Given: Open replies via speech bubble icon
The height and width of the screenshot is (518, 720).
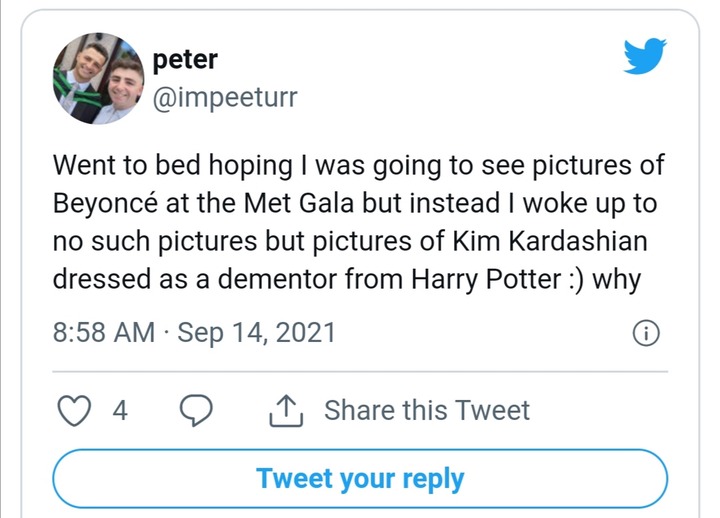Looking at the screenshot, I should pyautogui.click(x=196, y=410).
